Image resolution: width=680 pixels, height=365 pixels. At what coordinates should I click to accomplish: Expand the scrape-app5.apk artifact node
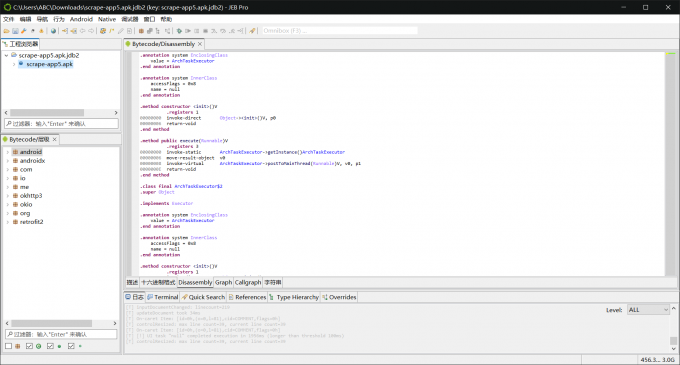click(x=14, y=64)
